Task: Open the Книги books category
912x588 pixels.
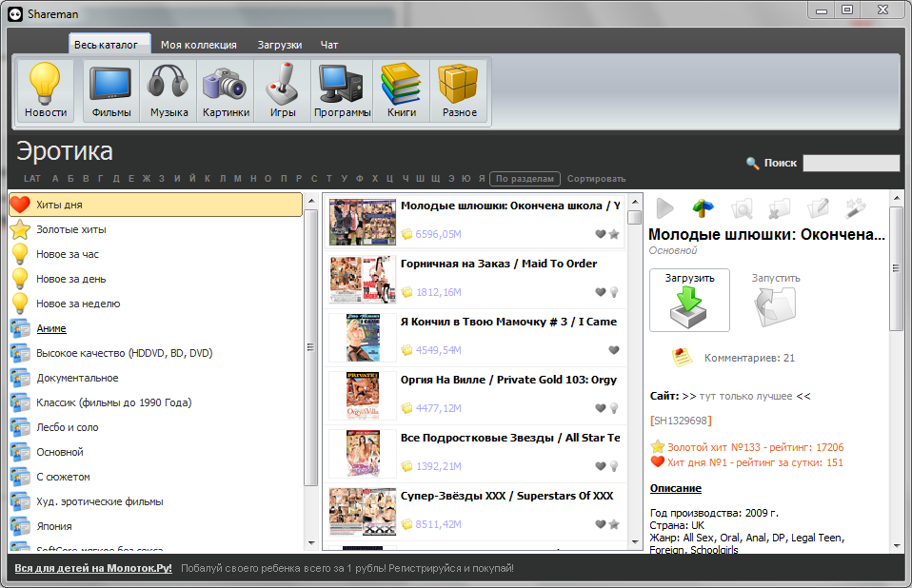Action: click(401, 91)
